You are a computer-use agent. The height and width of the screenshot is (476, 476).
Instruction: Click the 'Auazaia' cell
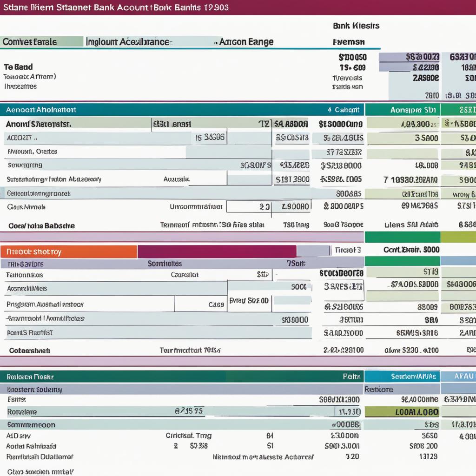click(x=176, y=179)
